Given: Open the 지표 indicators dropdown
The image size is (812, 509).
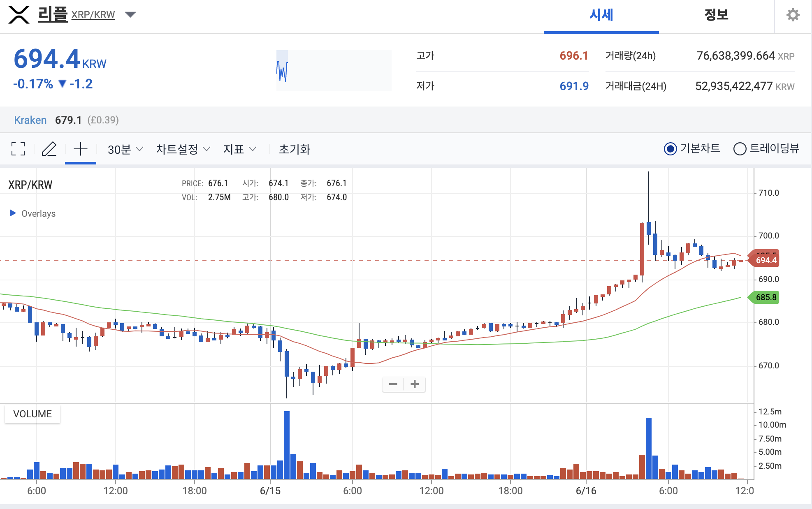Looking at the screenshot, I should coord(239,149).
